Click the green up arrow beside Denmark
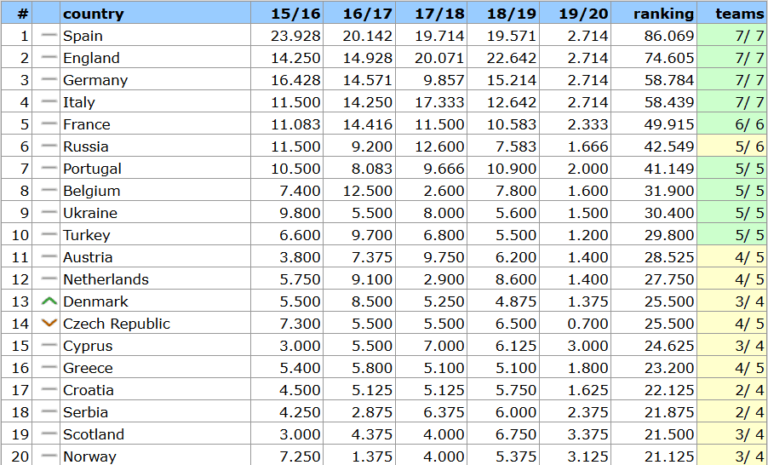The image size is (768, 465). pyautogui.click(x=48, y=301)
